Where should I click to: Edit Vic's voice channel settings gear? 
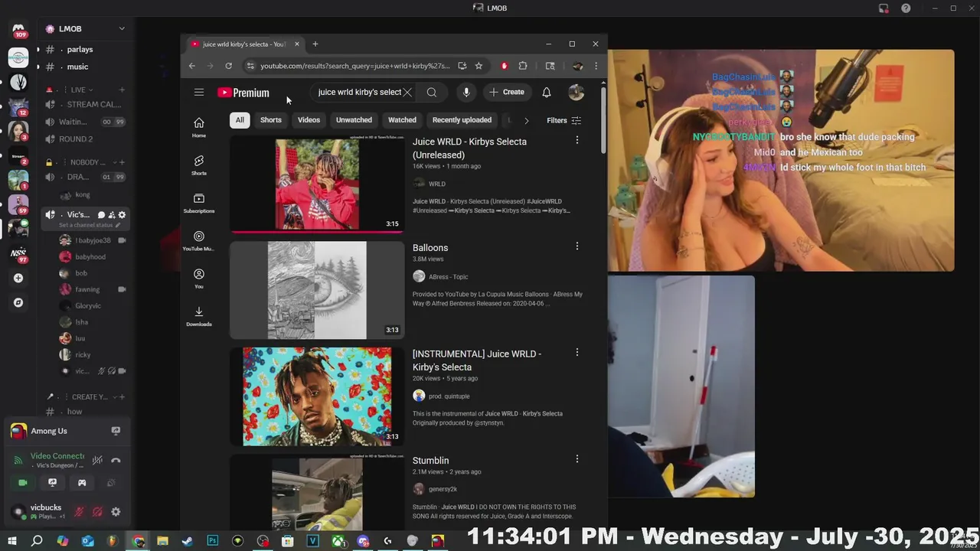(122, 215)
